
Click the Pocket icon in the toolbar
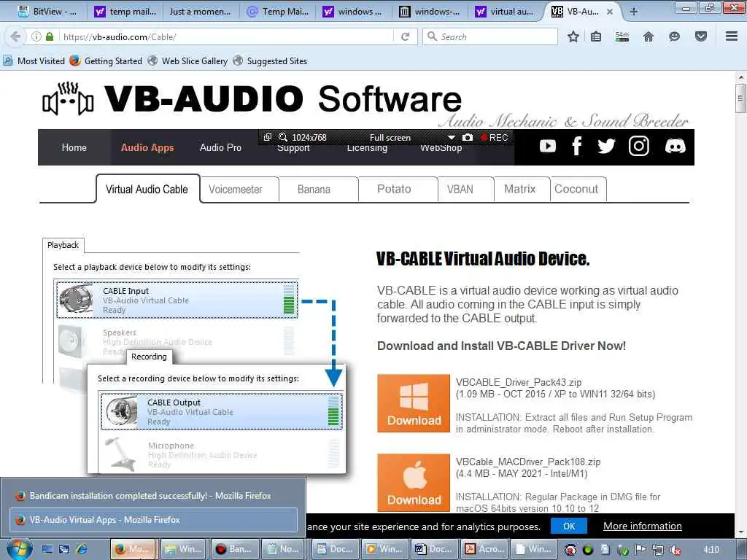[x=701, y=36]
